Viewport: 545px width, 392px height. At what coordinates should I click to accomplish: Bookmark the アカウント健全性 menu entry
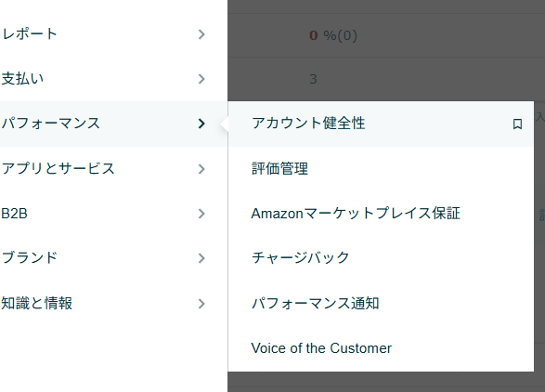(517, 124)
